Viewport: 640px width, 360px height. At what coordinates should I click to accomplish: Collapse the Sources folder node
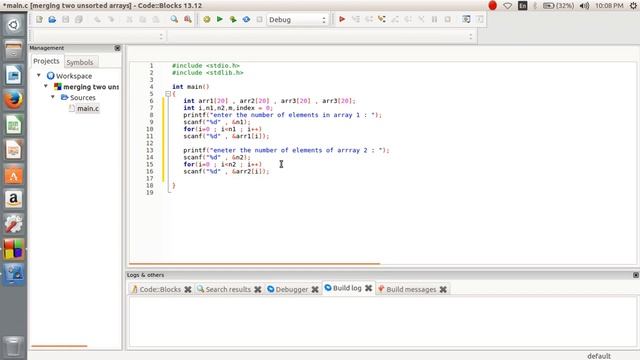coord(53,97)
